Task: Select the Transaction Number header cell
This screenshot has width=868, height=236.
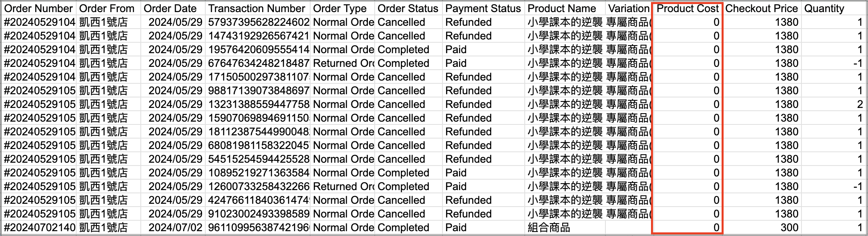Action: (x=258, y=8)
